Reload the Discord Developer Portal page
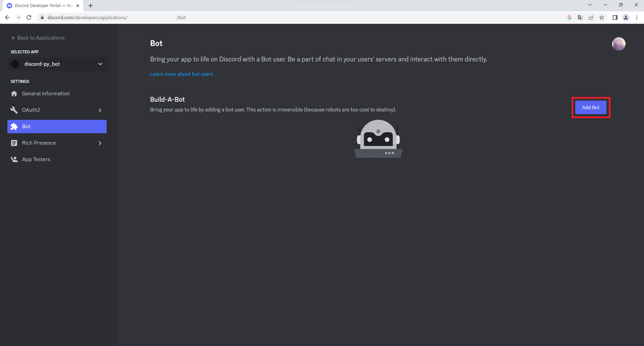644x346 pixels. (x=29, y=17)
